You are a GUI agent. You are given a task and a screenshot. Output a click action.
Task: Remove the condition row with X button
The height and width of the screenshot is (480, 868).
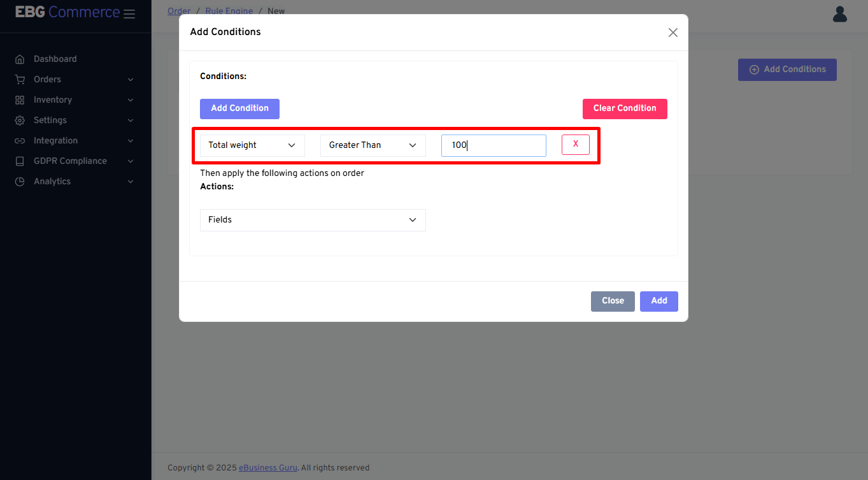pos(575,145)
